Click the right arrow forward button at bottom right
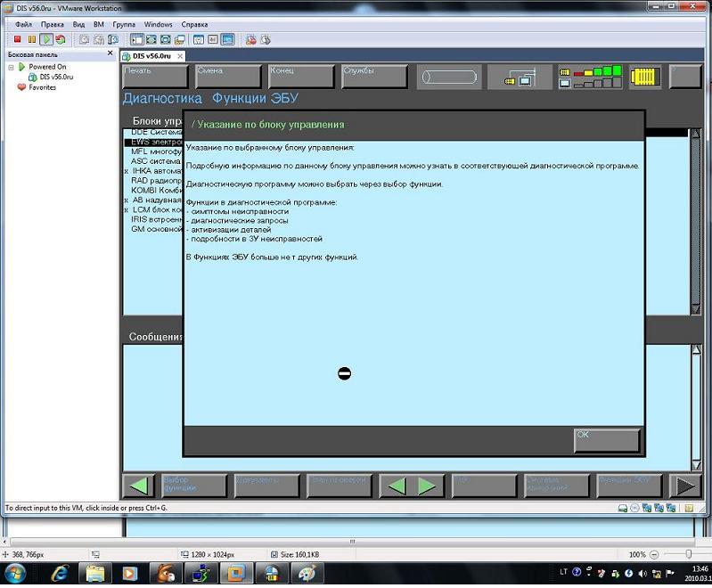This screenshot has height=588, width=712. [x=684, y=486]
